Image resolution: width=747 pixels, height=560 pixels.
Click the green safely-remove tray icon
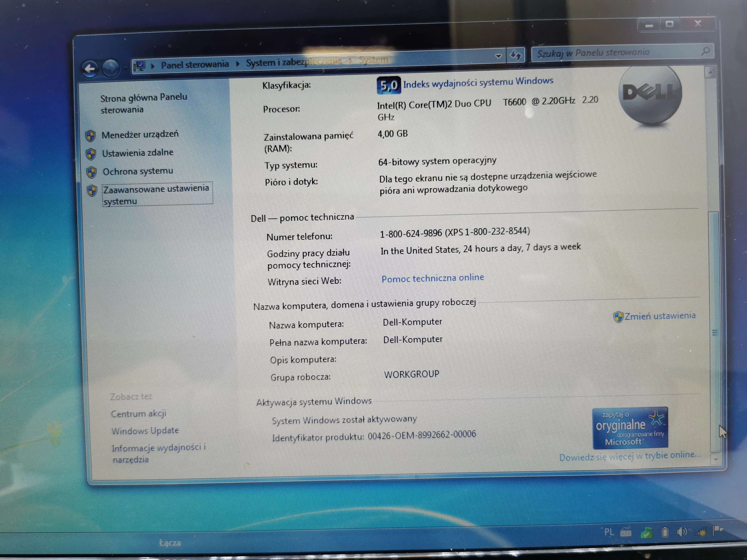pos(646,533)
